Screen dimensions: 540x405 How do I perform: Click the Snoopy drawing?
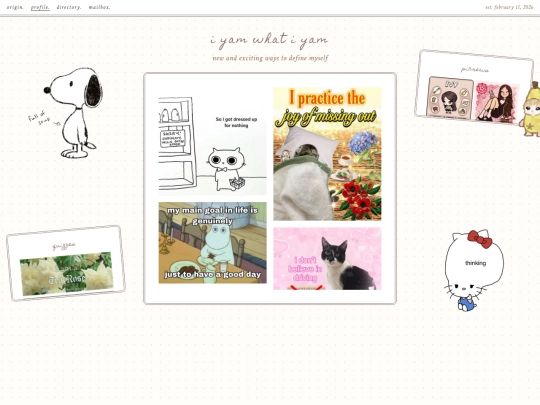tap(74, 113)
